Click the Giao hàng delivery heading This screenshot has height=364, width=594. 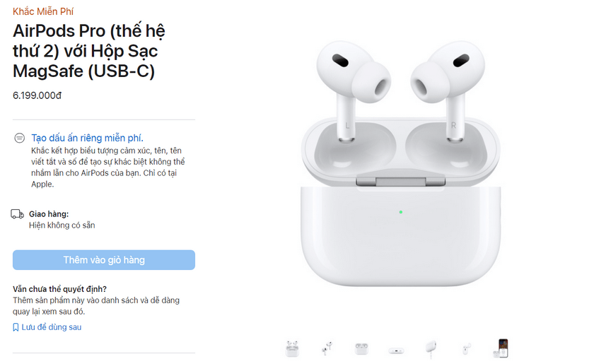pos(49,214)
